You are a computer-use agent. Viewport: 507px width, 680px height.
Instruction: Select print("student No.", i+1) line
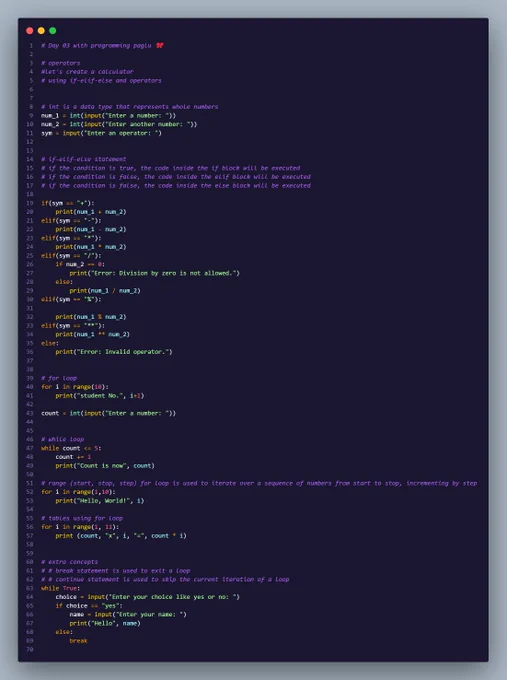click(100, 396)
